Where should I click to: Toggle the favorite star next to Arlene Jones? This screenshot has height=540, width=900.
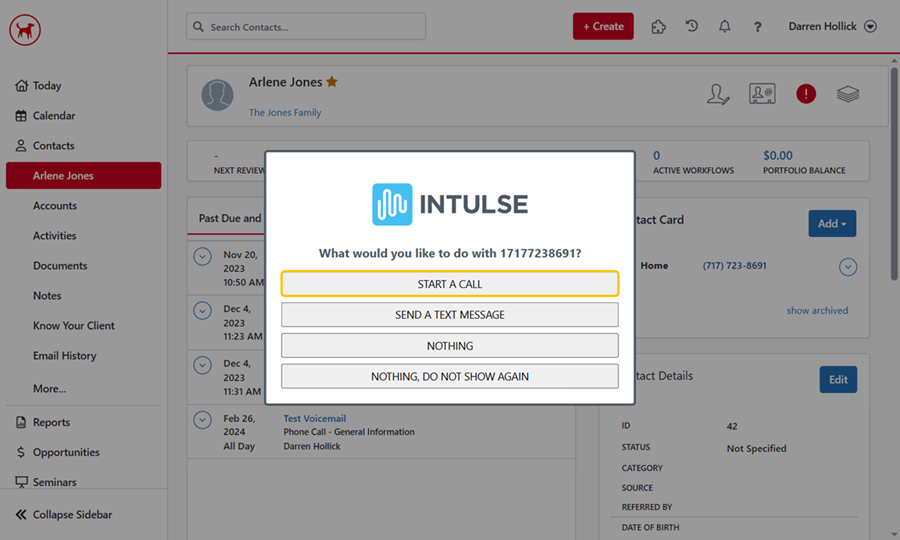[332, 82]
